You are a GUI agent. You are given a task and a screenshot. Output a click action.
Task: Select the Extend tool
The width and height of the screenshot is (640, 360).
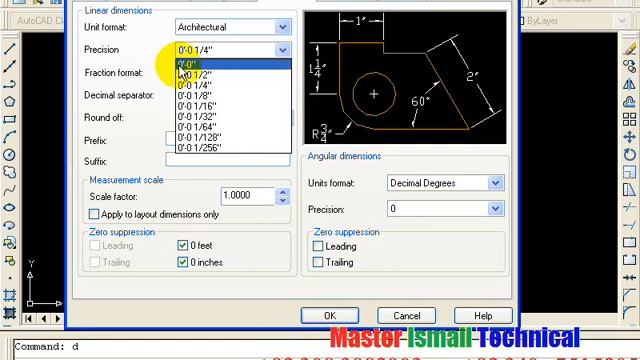pyautogui.click(x=630, y=225)
